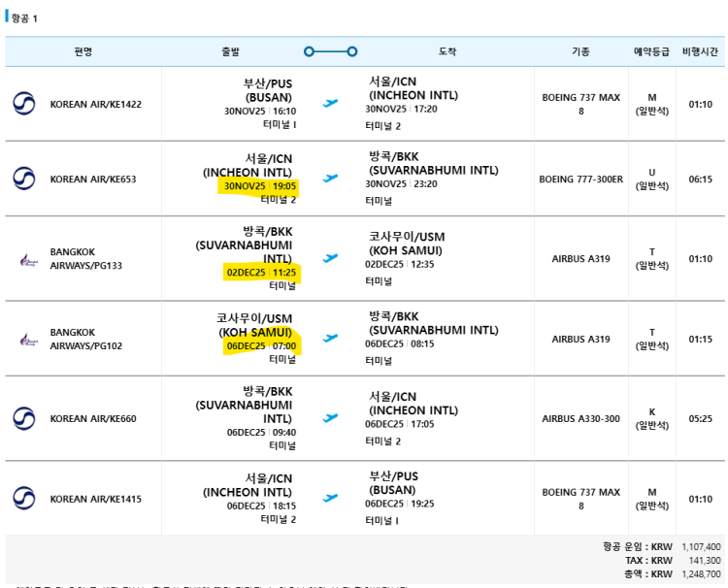This screenshot has width=728, height=588.
Task: Click the highlighted 06DEC25 07:00 departure time
Action: click(x=261, y=346)
